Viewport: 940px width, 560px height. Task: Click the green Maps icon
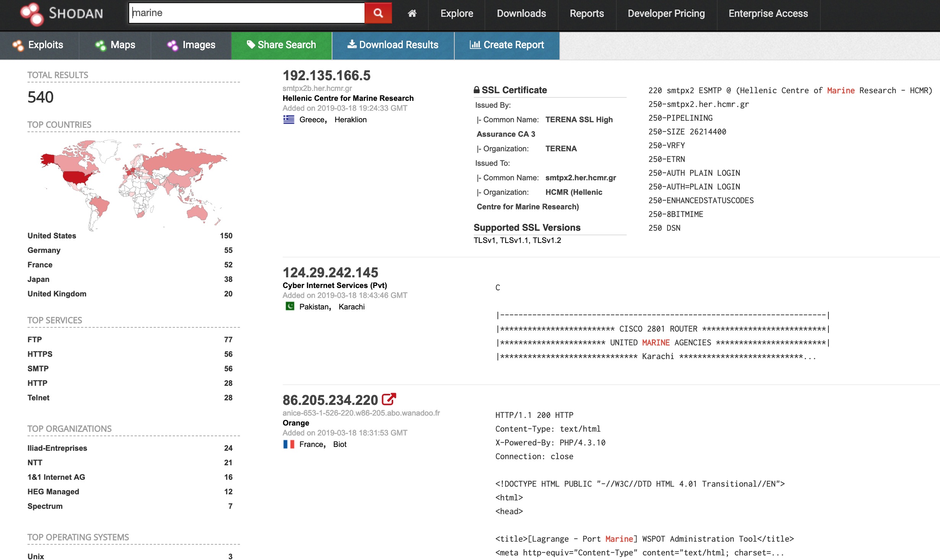tap(100, 45)
